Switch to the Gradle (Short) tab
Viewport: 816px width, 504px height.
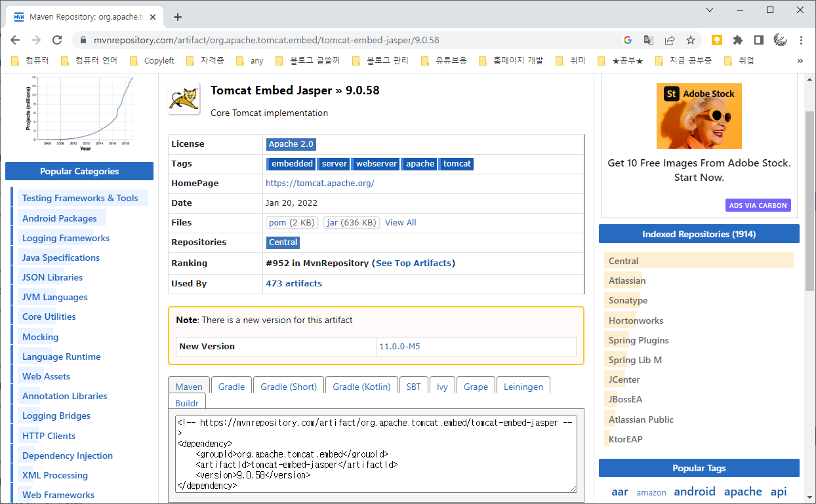(x=289, y=386)
